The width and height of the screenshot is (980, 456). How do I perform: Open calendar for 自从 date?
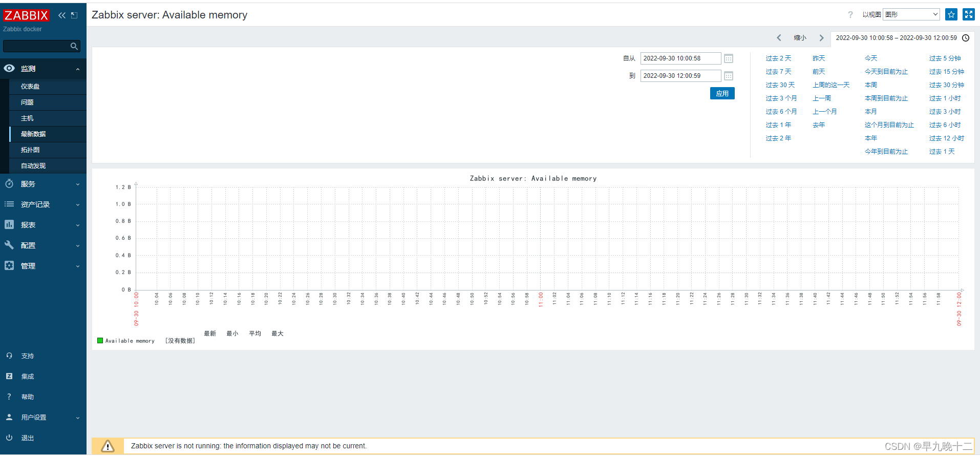(x=729, y=58)
